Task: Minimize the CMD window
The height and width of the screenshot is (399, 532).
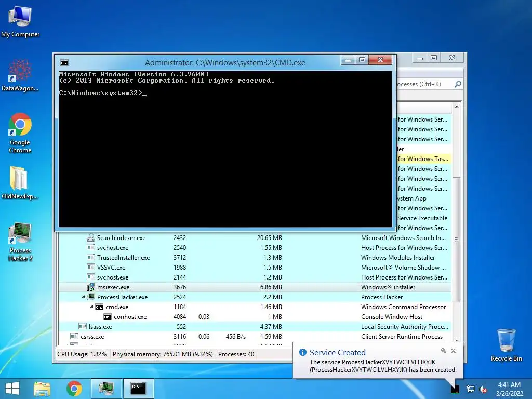Action: click(x=348, y=60)
